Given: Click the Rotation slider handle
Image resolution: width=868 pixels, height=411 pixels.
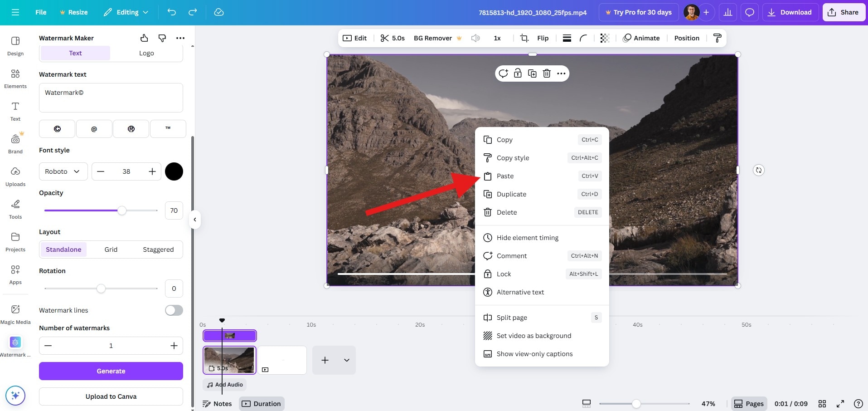Looking at the screenshot, I should pyautogui.click(x=101, y=289).
